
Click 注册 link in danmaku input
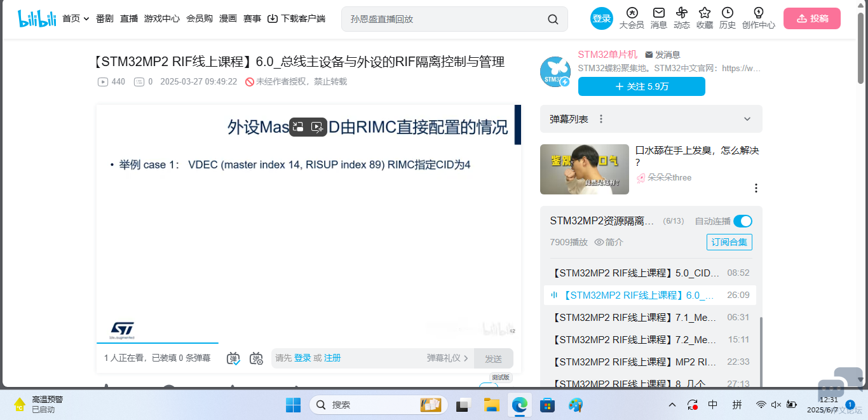[332, 358]
